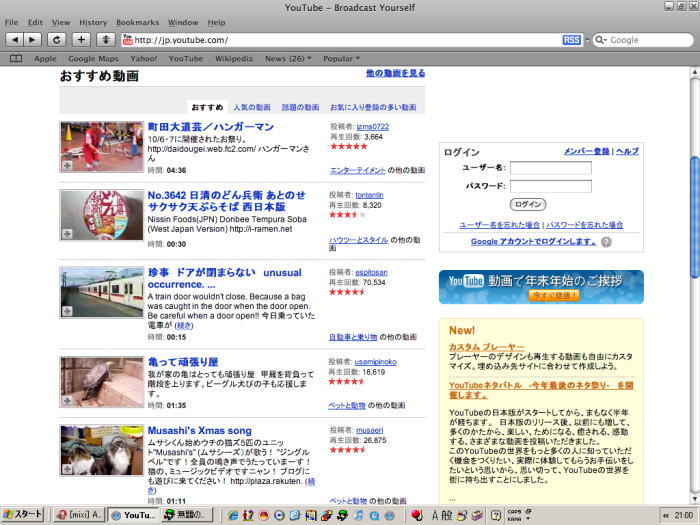Go forward with the forward arrow button
The width and height of the screenshot is (700, 525).
pos(32,40)
